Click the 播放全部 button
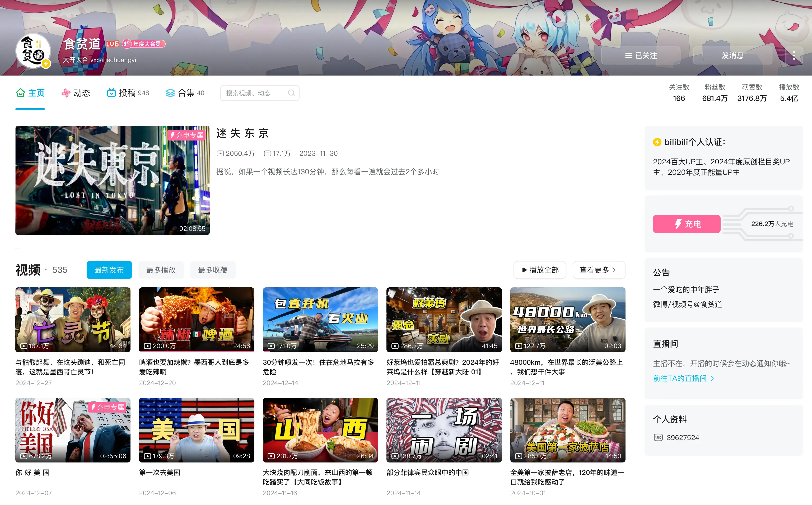Image resolution: width=812 pixels, height=505 pixels. [x=540, y=270]
